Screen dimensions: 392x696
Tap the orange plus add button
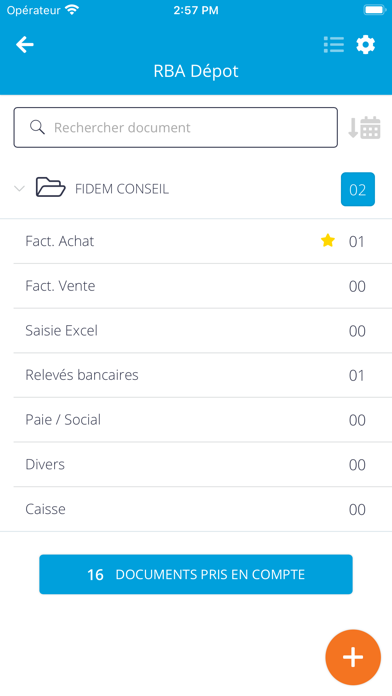(x=353, y=657)
